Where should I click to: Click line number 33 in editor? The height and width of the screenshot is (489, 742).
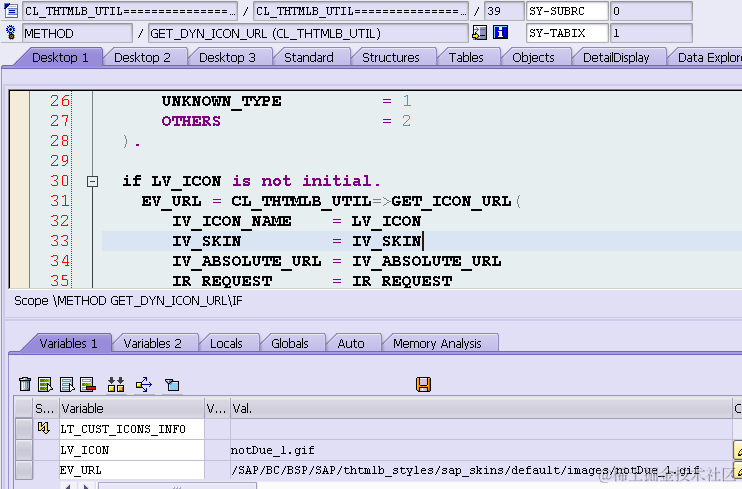(60, 241)
